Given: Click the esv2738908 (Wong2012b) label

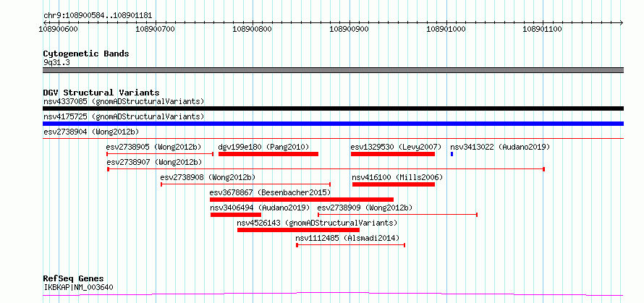Looking at the screenshot, I should point(208,177).
